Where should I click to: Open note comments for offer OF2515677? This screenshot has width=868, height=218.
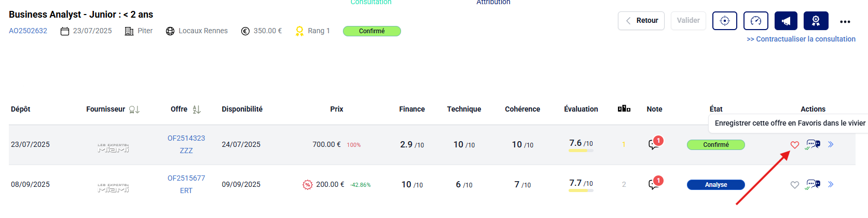tap(654, 184)
